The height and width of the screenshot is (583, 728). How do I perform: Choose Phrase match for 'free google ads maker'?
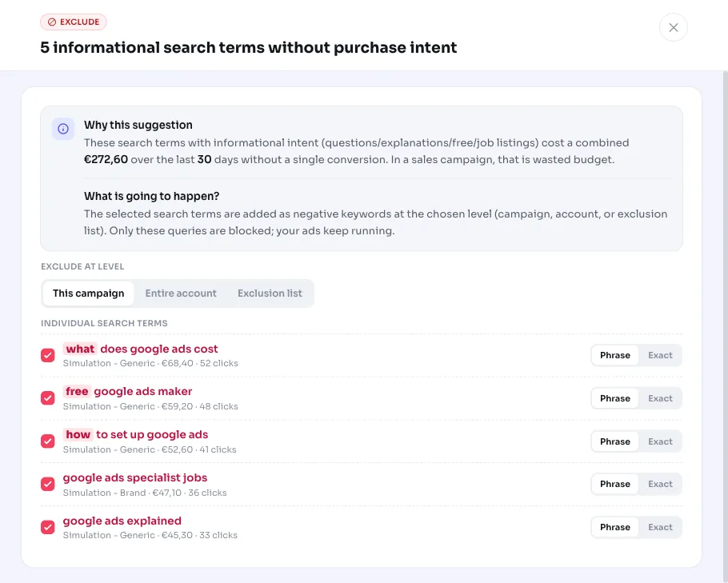coord(614,398)
